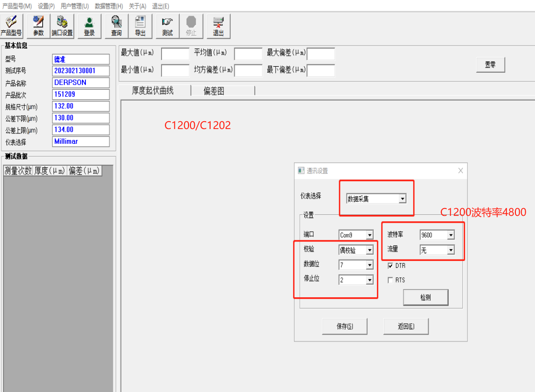Open the 参数 parameters toolbar icon
Image resolution: width=535 pixels, height=392 pixels.
pyautogui.click(x=38, y=26)
